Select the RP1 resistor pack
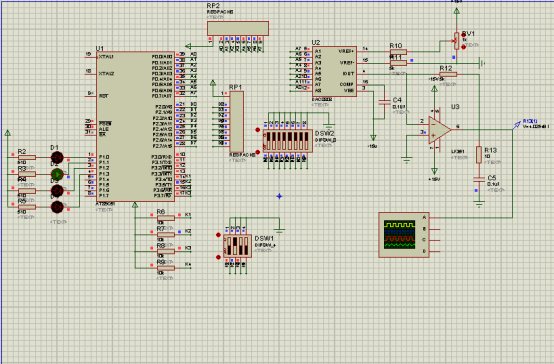Image resolution: width=554 pixels, height=364 pixels. tap(236, 122)
